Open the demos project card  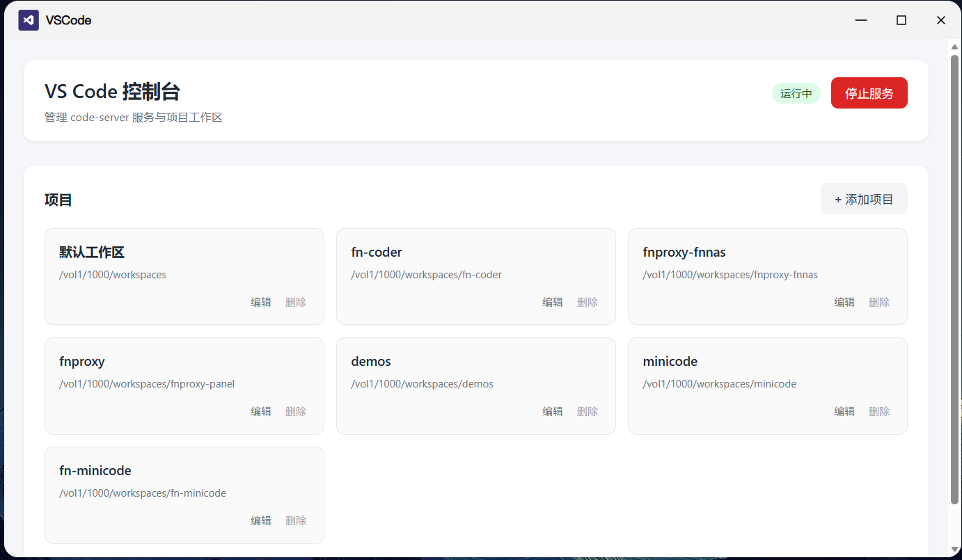(x=476, y=385)
